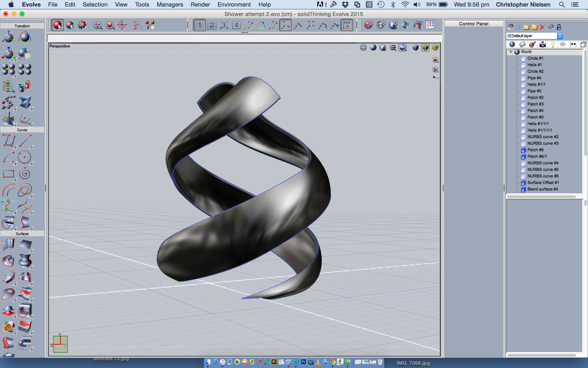
Task: Toggle the environment sphere display mode
Action: [383, 48]
